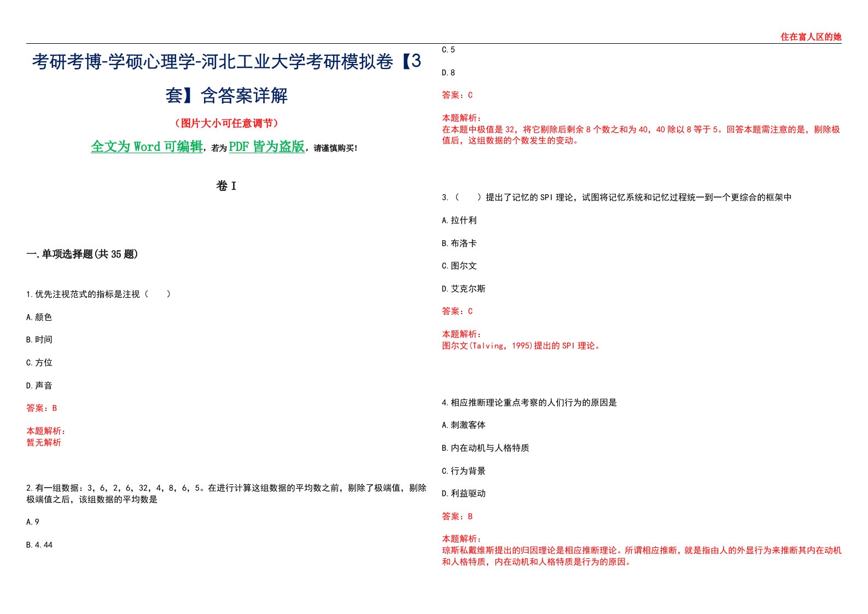868x614 pixels.
Task: Click the header text 住在富人区的她
Action: click(x=811, y=37)
